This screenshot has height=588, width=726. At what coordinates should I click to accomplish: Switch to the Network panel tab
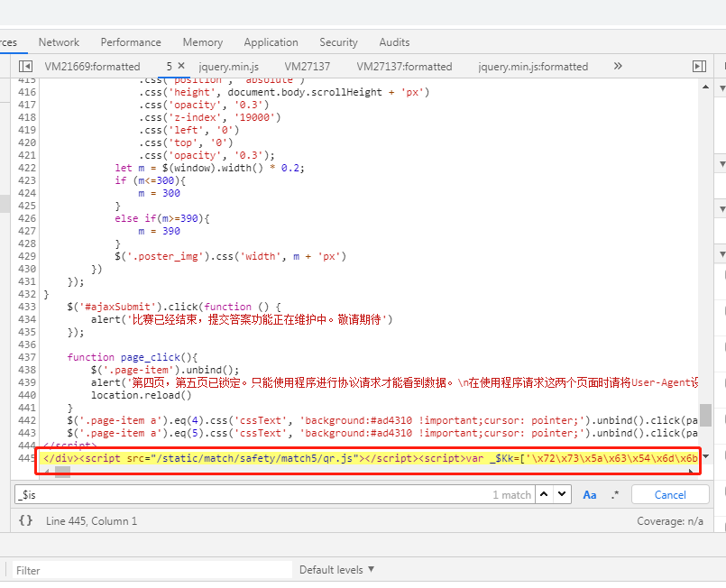[x=59, y=42]
